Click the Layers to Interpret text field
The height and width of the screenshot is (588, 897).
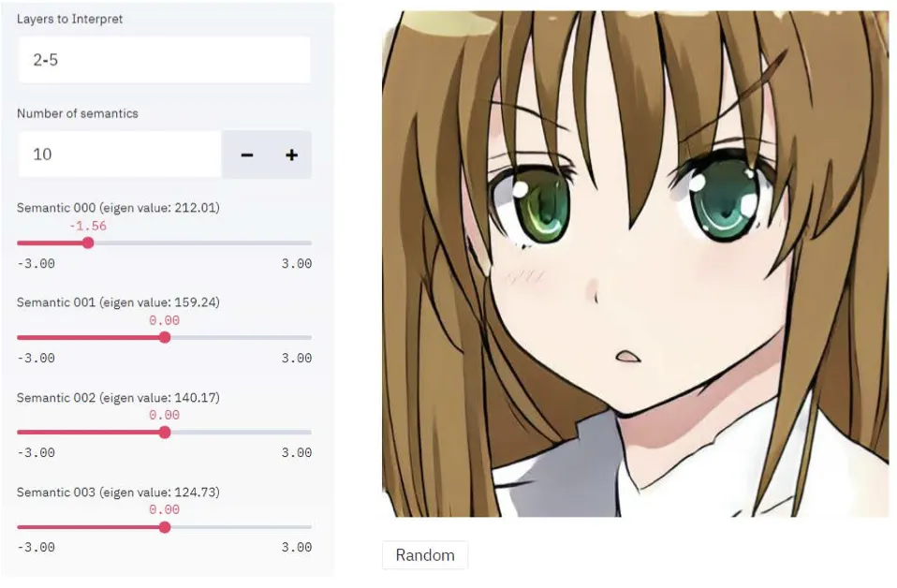pyautogui.click(x=164, y=60)
